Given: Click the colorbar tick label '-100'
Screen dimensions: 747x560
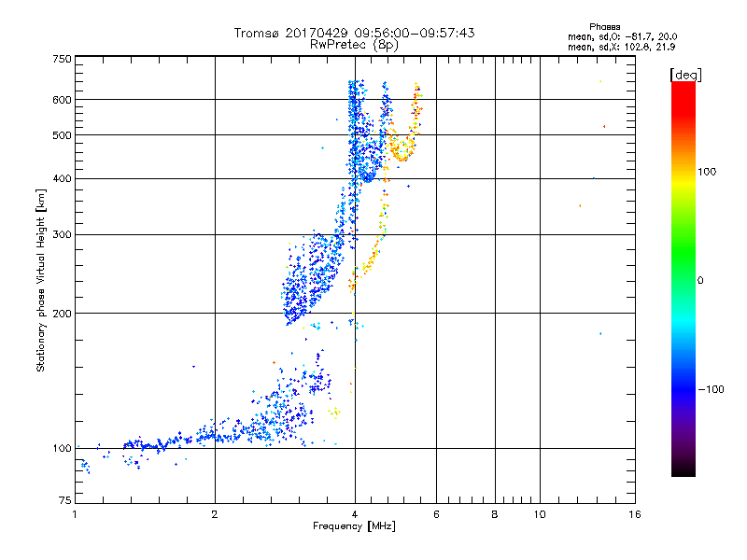Looking at the screenshot, I should pos(711,389).
